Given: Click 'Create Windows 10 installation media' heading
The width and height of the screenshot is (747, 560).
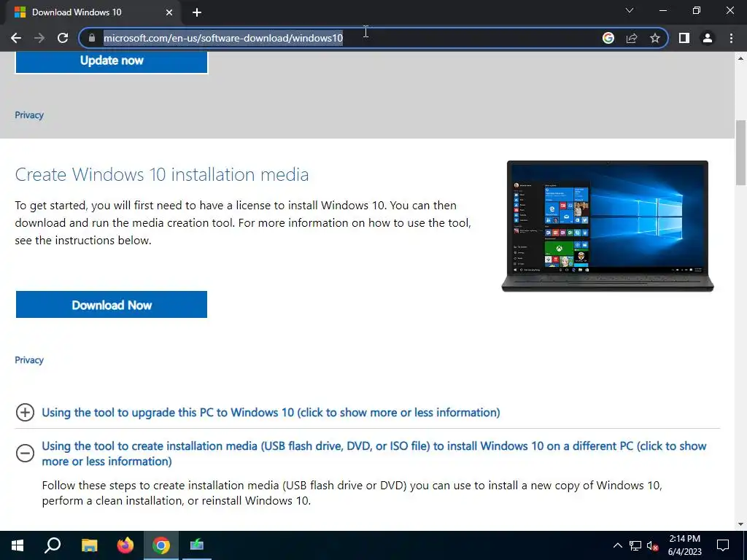Looking at the screenshot, I should pyautogui.click(x=161, y=174).
